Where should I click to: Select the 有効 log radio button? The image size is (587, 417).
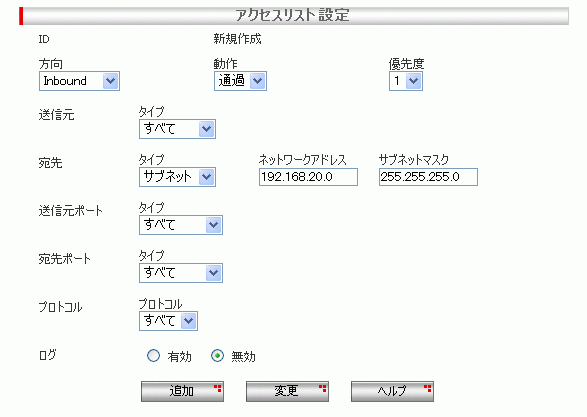click(153, 356)
